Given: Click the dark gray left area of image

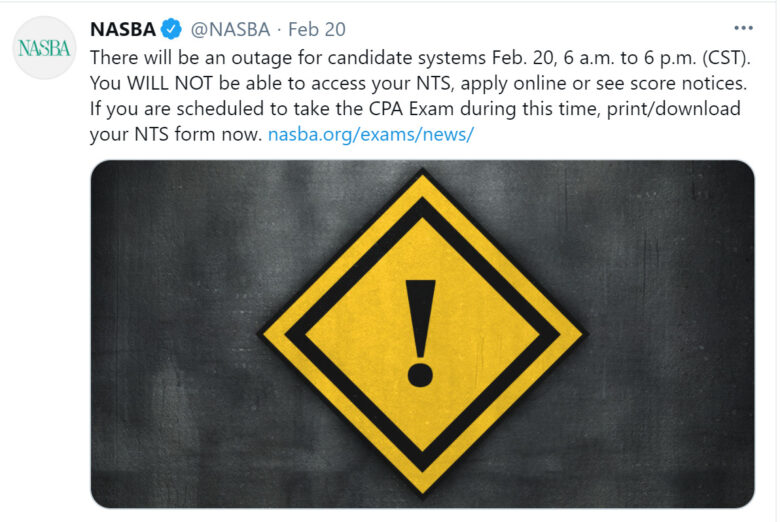Looking at the screenshot, I should pyautogui.click(x=169, y=333).
